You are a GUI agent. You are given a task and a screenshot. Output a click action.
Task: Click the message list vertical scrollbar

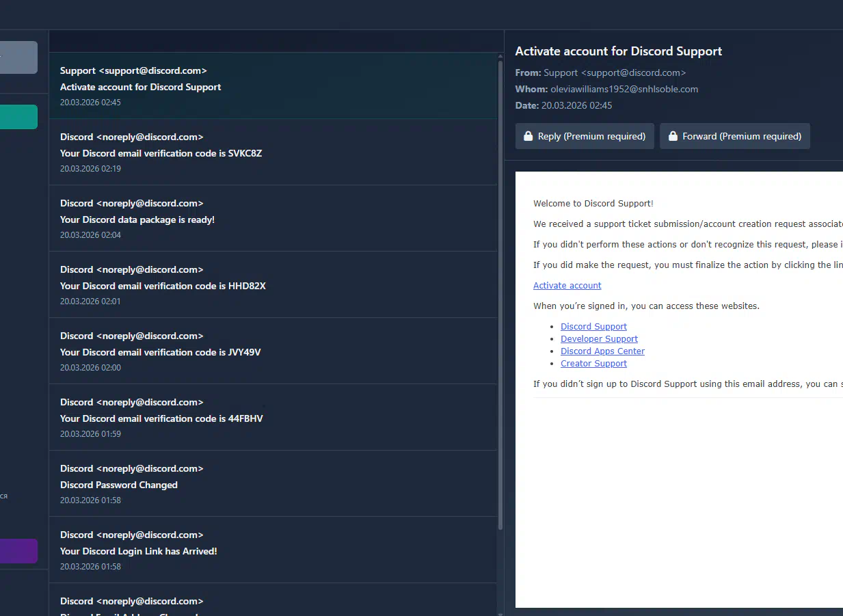(x=500, y=294)
